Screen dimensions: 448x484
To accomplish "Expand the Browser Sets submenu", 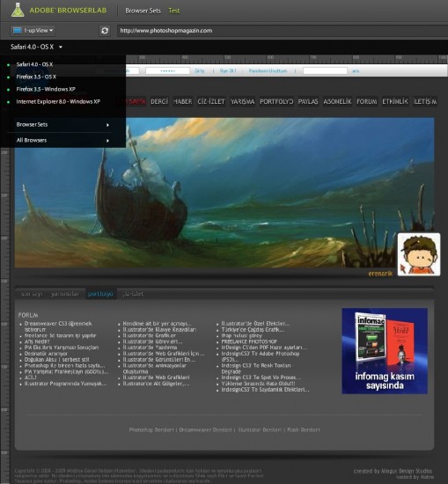I will 62,125.
